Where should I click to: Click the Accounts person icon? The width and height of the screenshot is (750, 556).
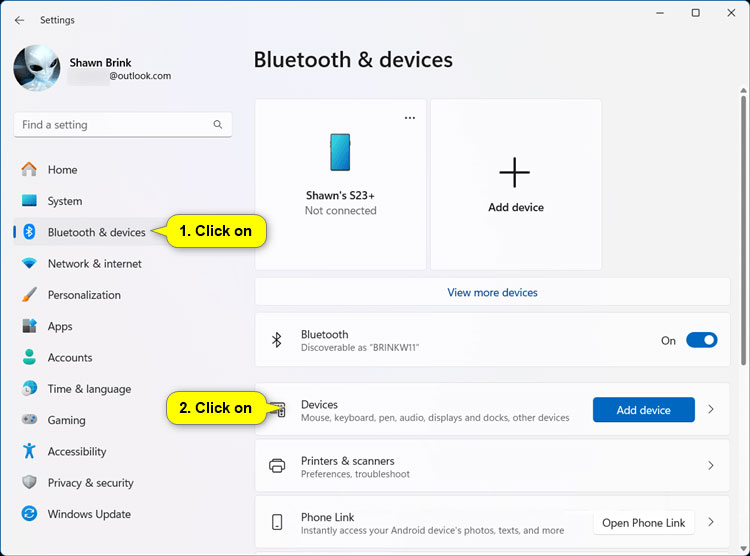coord(29,357)
